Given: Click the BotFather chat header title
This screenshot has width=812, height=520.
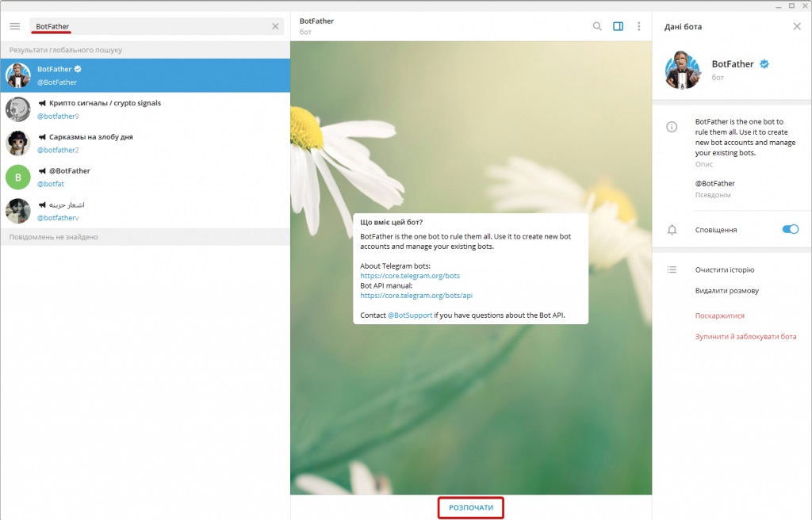Looking at the screenshot, I should coord(316,21).
